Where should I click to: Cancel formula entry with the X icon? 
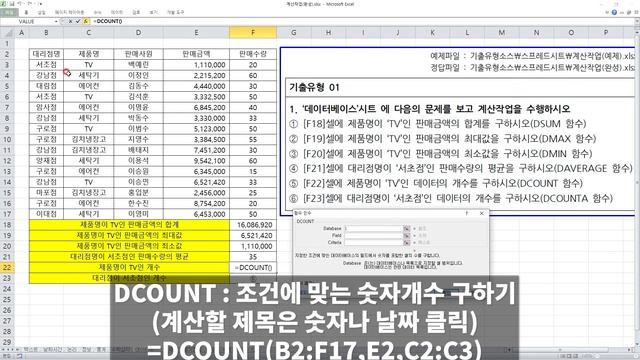[70, 21]
